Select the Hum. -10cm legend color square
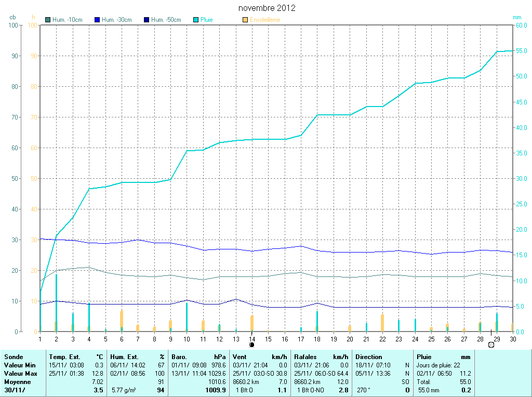 click(x=48, y=20)
